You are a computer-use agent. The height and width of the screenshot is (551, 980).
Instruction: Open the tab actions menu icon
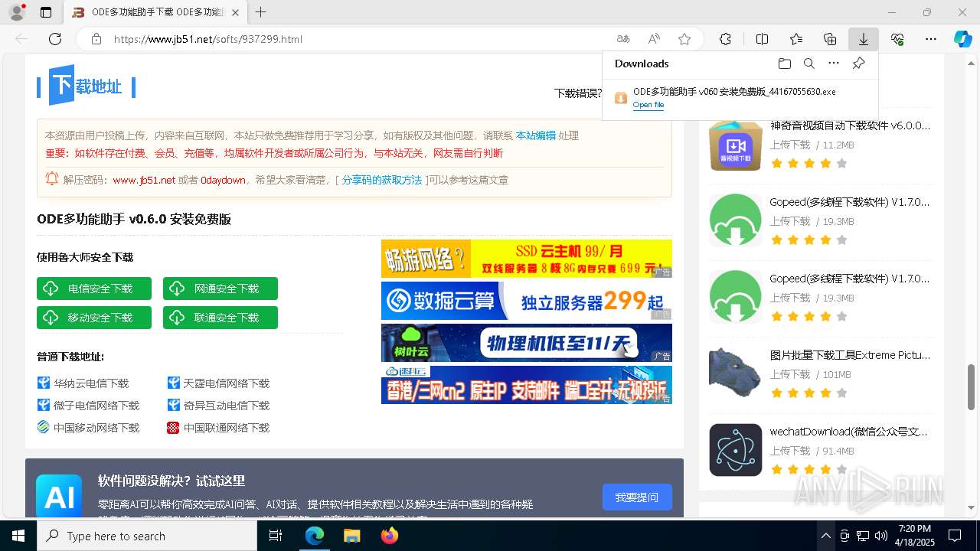click(46, 12)
